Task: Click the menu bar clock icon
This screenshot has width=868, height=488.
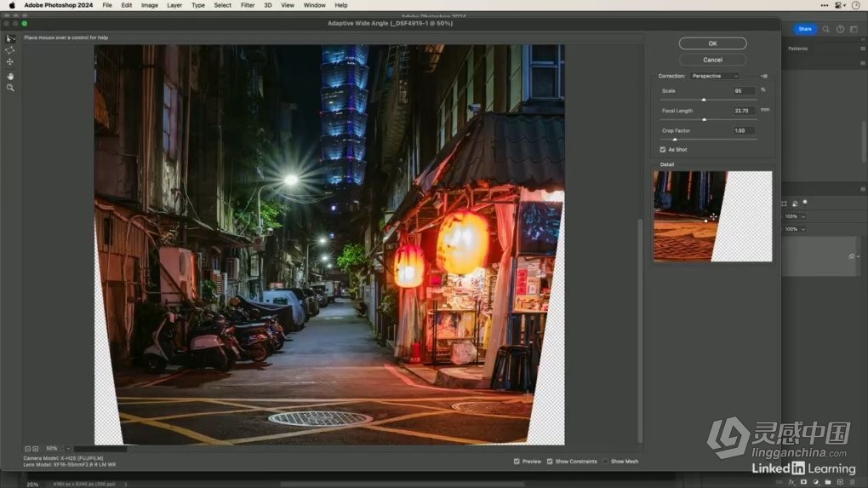Action: tap(855, 5)
